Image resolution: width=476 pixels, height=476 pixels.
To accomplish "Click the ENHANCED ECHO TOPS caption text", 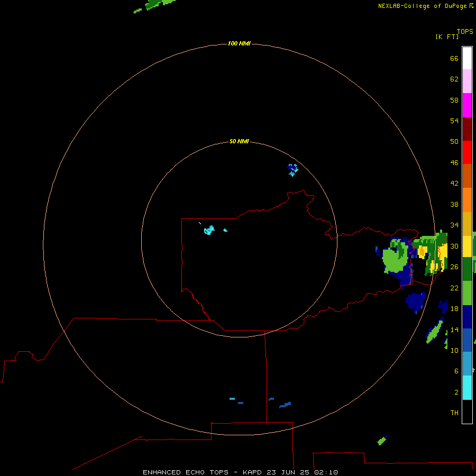I will point(185,472).
